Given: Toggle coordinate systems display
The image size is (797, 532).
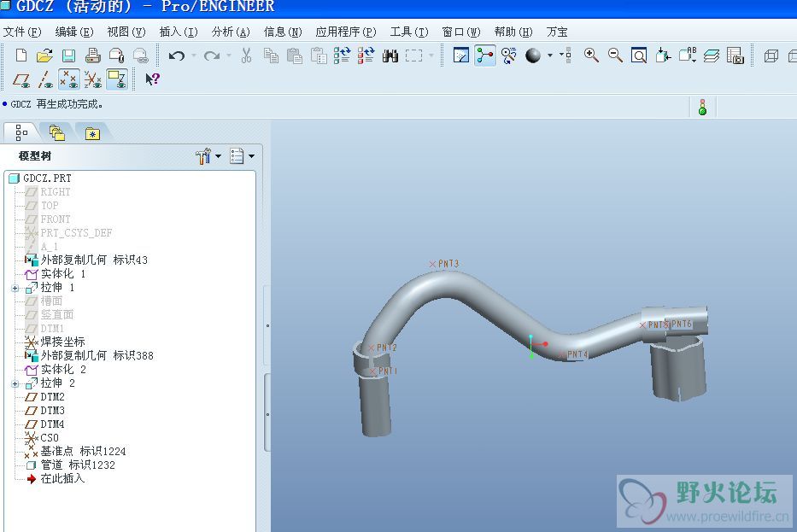Looking at the screenshot, I should [93, 79].
